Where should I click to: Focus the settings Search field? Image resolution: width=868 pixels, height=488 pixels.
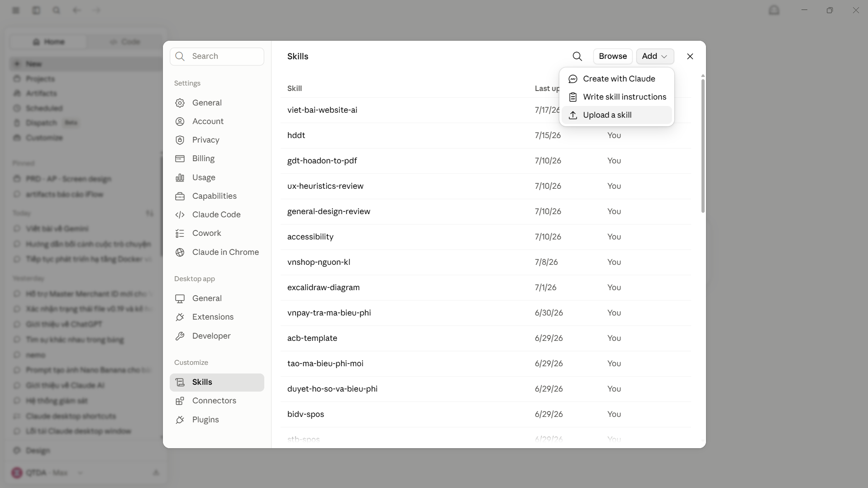(217, 56)
